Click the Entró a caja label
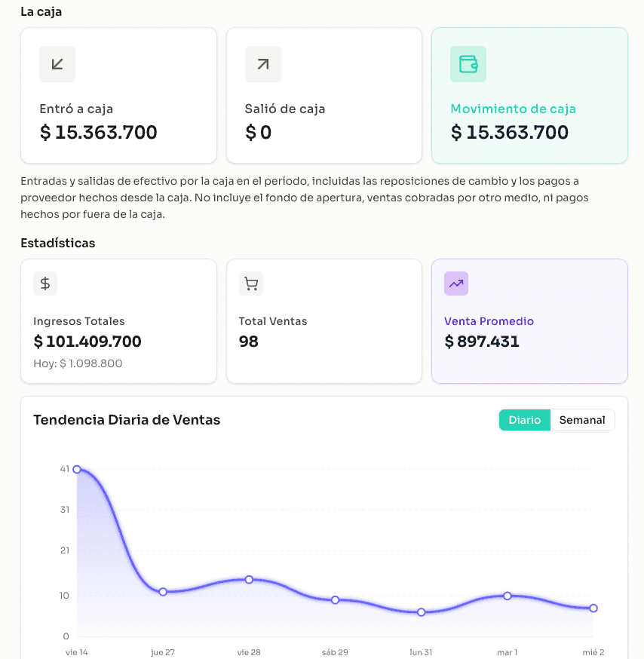The width and height of the screenshot is (644, 659). tap(76, 109)
